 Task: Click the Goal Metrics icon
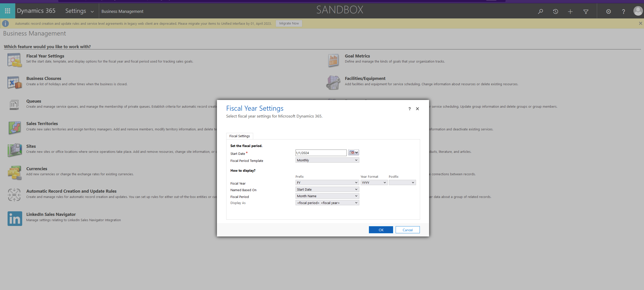(x=333, y=61)
